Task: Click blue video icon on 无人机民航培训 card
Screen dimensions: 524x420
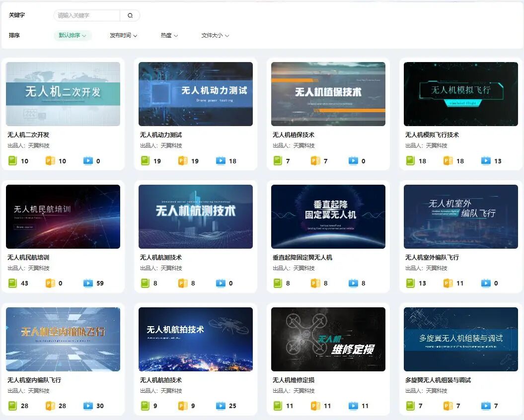Action: pyautogui.click(x=88, y=283)
